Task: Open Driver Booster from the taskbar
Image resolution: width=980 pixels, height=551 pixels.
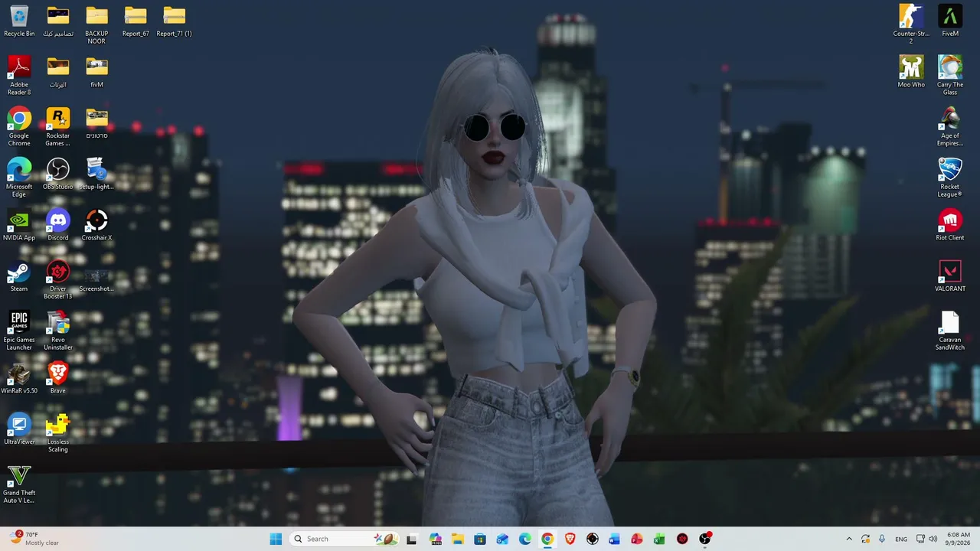Action: point(682,539)
